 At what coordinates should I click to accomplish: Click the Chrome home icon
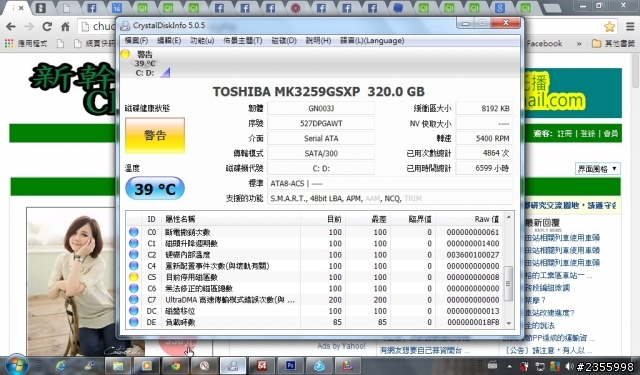point(65,27)
